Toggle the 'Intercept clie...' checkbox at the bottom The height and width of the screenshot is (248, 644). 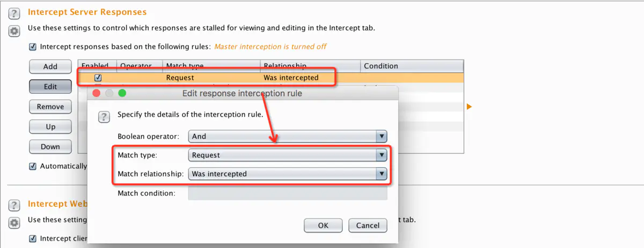pyautogui.click(x=33, y=238)
